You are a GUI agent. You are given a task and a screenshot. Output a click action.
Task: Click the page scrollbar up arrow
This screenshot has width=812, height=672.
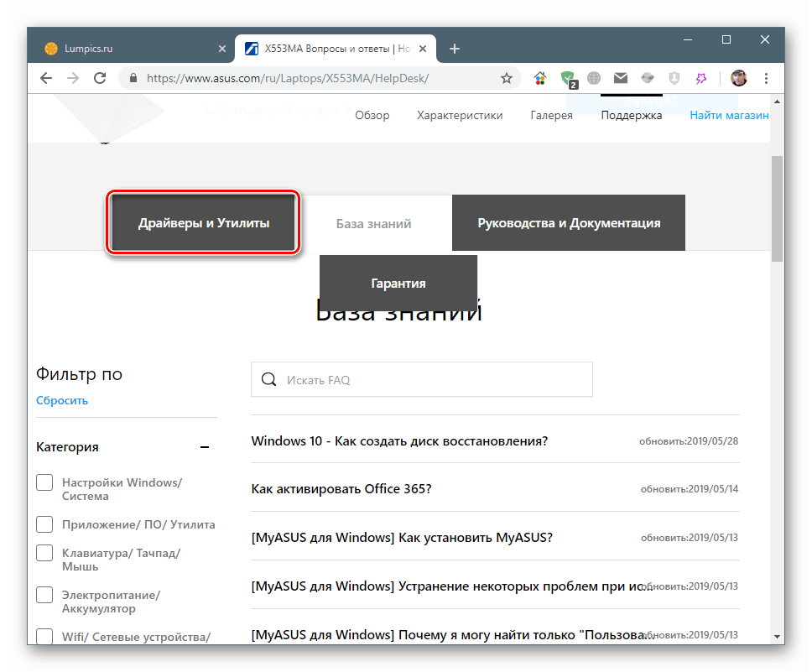(x=777, y=102)
